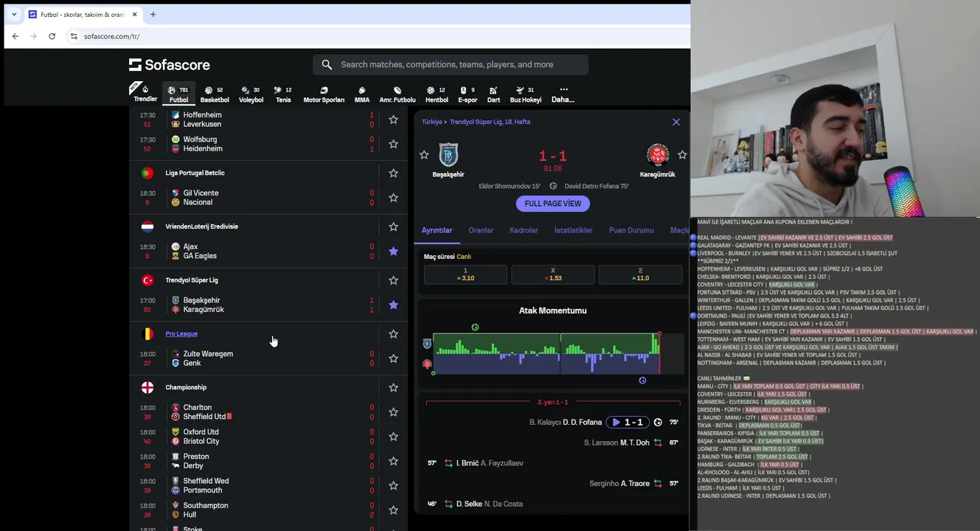Click the Sofascore logo
The width and height of the screenshot is (980, 531).
(170, 65)
